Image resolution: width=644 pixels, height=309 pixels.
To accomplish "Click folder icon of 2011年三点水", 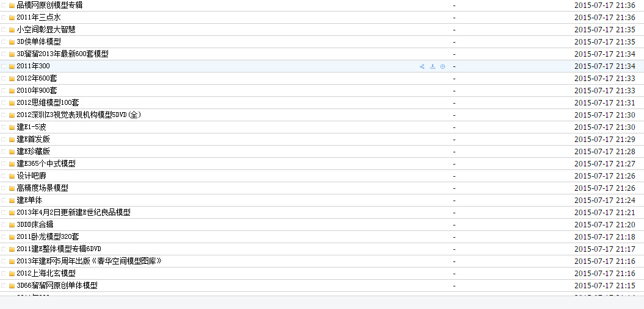I will (x=12, y=18).
